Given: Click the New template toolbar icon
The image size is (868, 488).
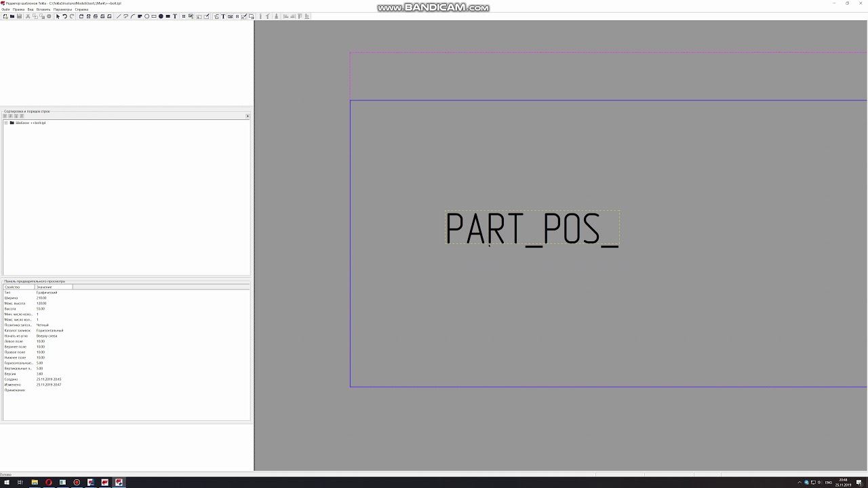Looking at the screenshot, I should tap(5, 16).
